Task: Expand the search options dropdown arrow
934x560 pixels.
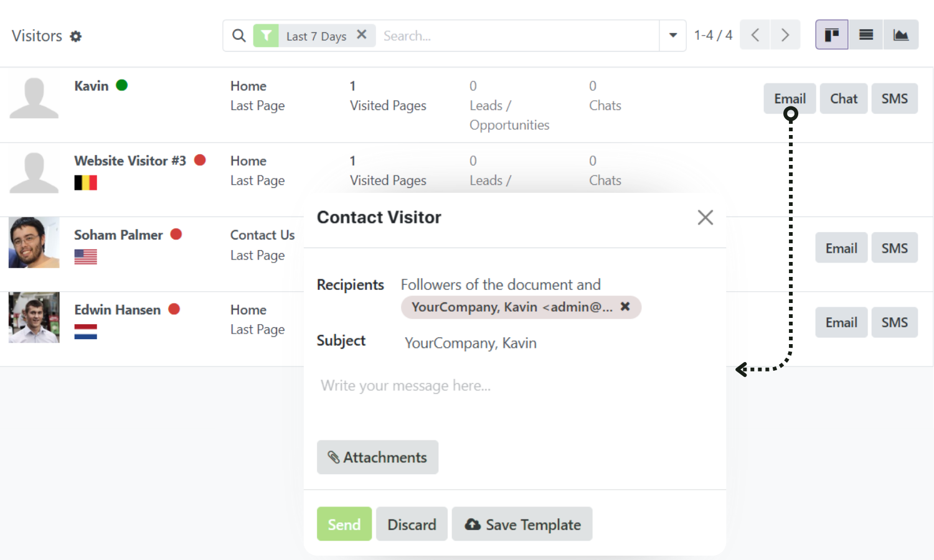Action: (672, 35)
